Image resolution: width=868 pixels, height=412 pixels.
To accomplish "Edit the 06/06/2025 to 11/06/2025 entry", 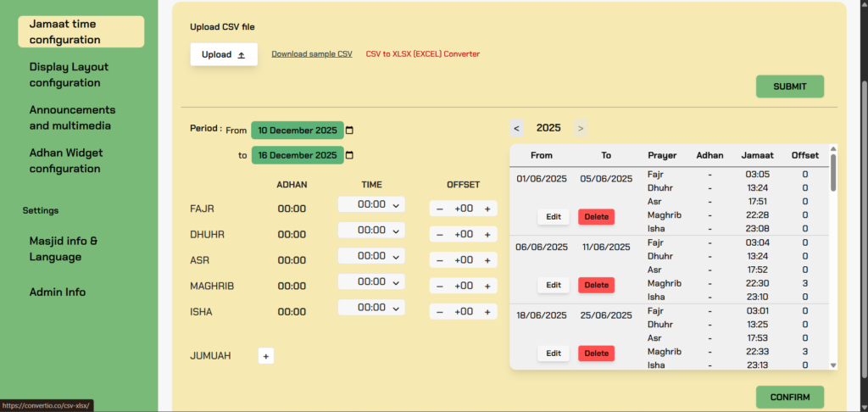I will point(553,285).
